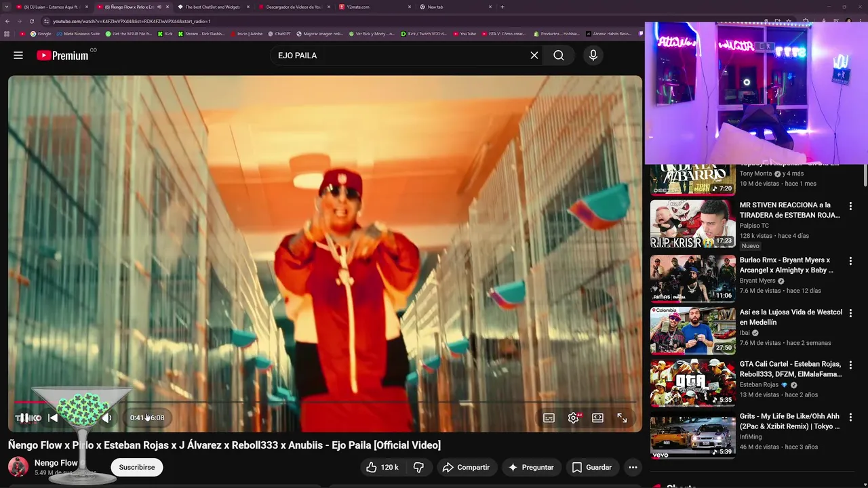Switch player to theater mode
Viewport: 868px width, 488px height.
tap(597, 418)
